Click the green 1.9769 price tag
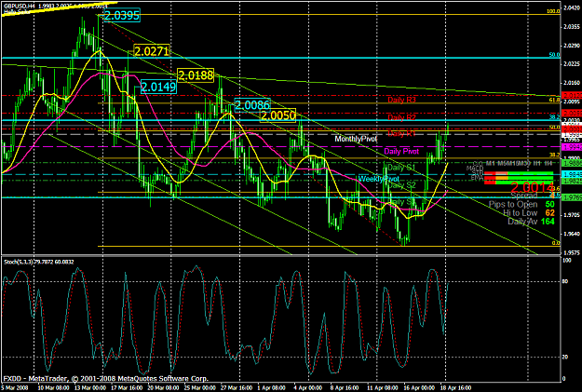 point(572,197)
